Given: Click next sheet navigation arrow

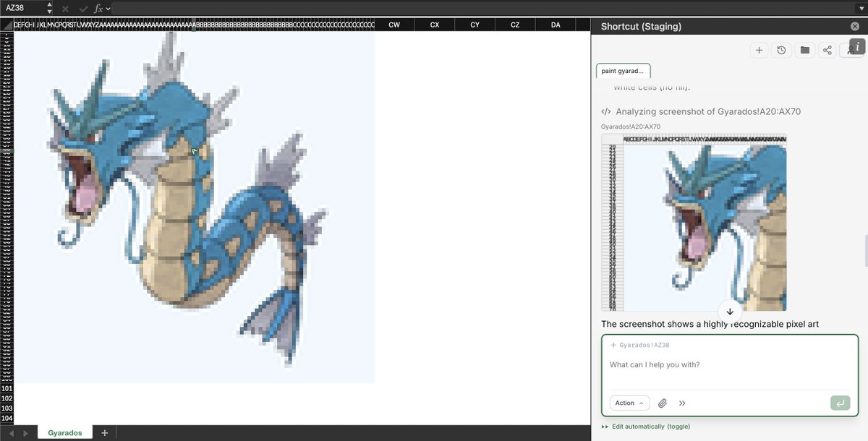Looking at the screenshot, I should click(25, 433).
